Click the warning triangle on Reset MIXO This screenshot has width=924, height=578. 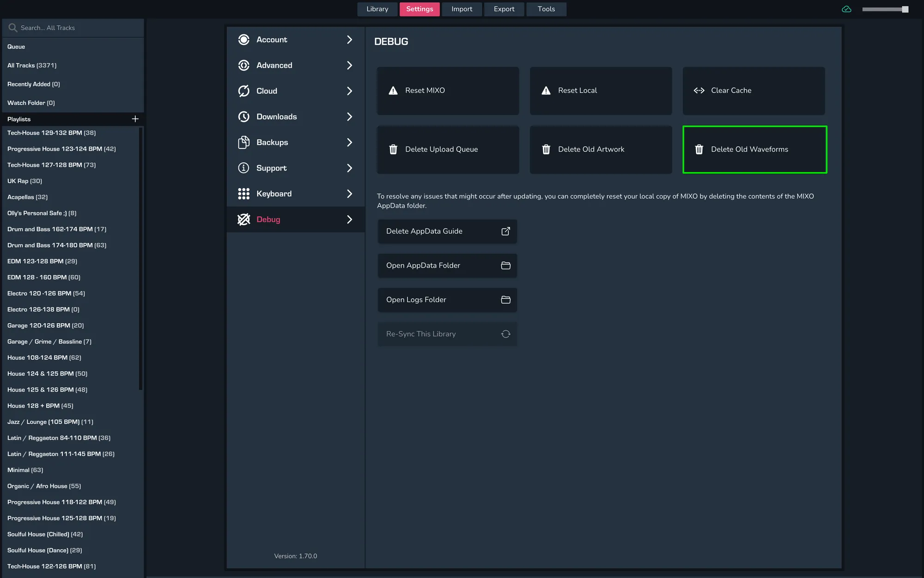pyautogui.click(x=393, y=91)
